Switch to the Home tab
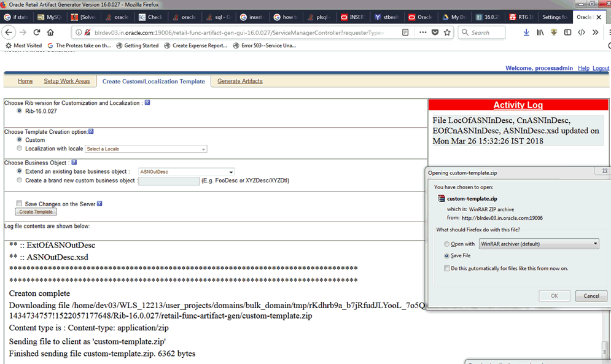 [25, 81]
